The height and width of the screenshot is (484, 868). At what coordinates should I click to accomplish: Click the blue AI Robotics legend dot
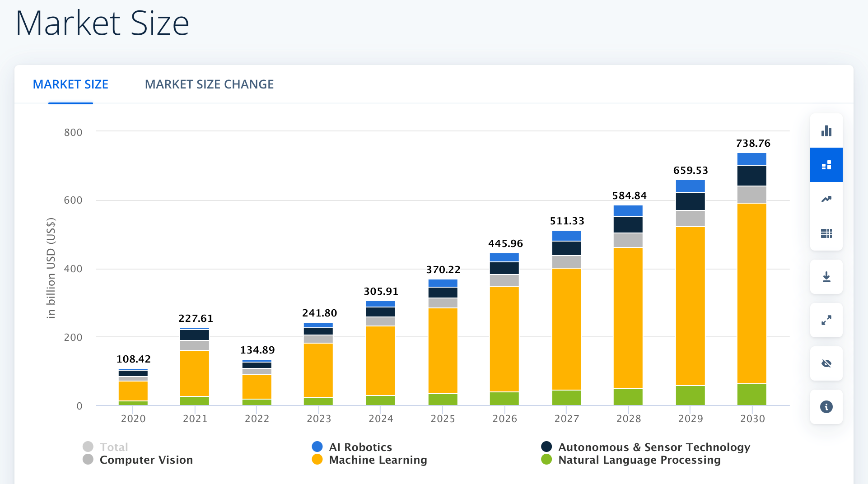click(x=317, y=447)
